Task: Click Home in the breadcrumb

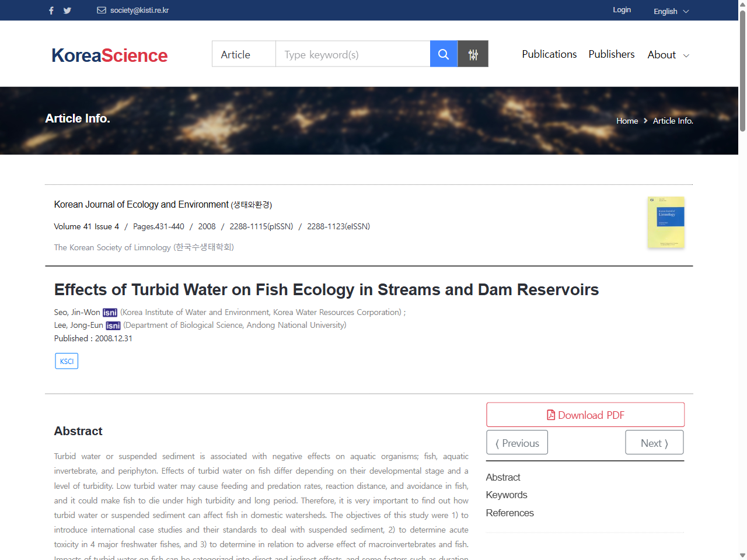Action: 627,121
